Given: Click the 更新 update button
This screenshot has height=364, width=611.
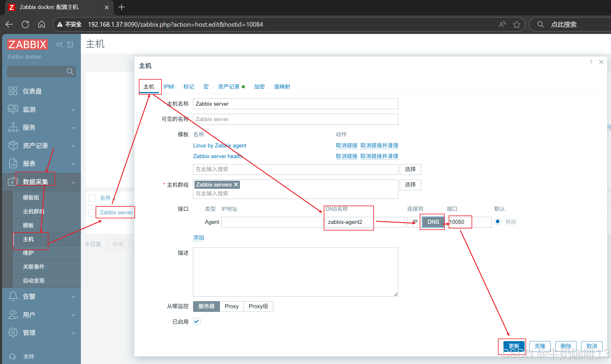Looking at the screenshot, I should [x=514, y=346].
